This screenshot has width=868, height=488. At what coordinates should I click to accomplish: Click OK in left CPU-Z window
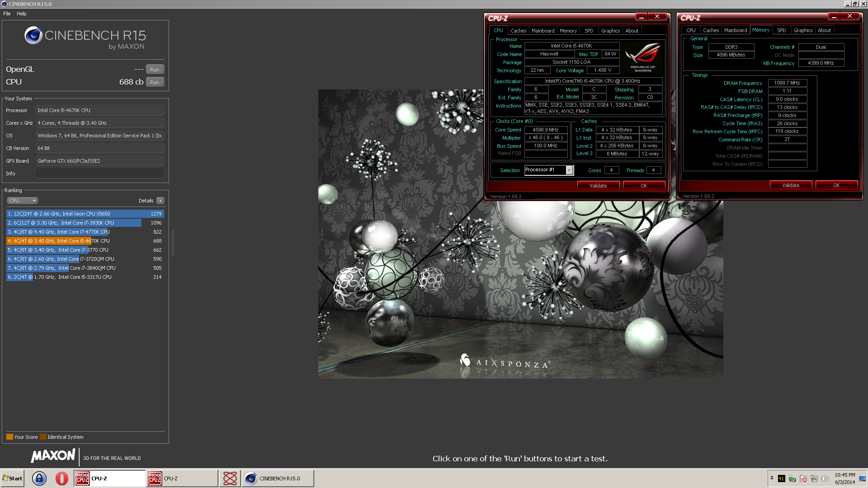coord(644,186)
